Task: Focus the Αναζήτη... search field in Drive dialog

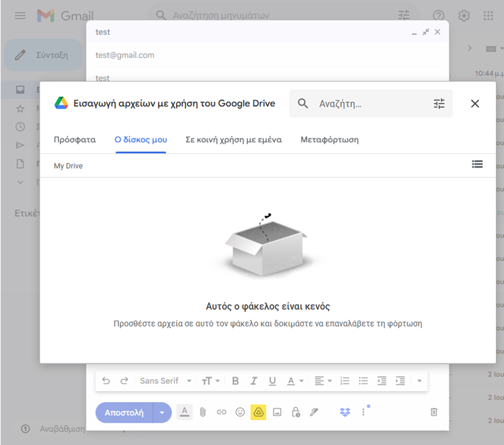Action: click(371, 104)
